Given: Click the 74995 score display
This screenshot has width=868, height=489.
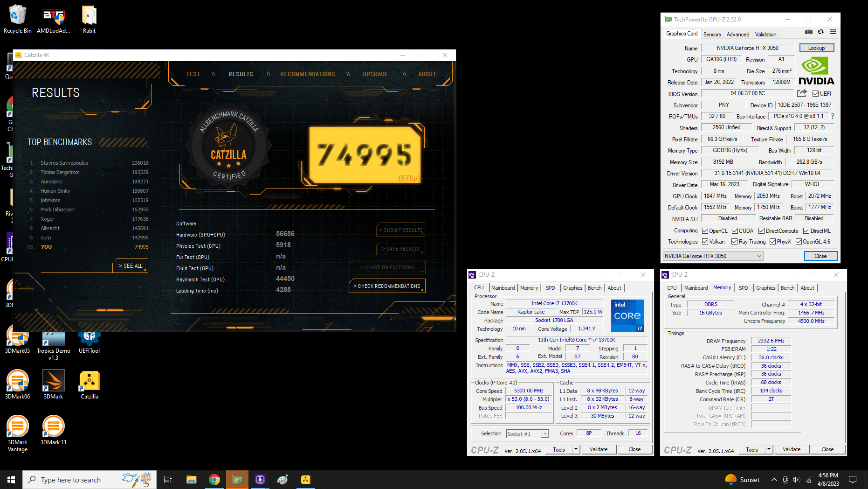Looking at the screenshot, I should (x=365, y=155).
